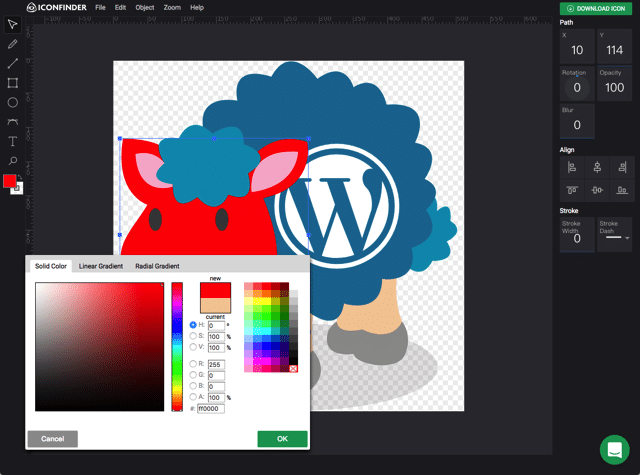Select the H hue radio button
The image size is (640, 475).
pyautogui.click(x=193, y=325)
